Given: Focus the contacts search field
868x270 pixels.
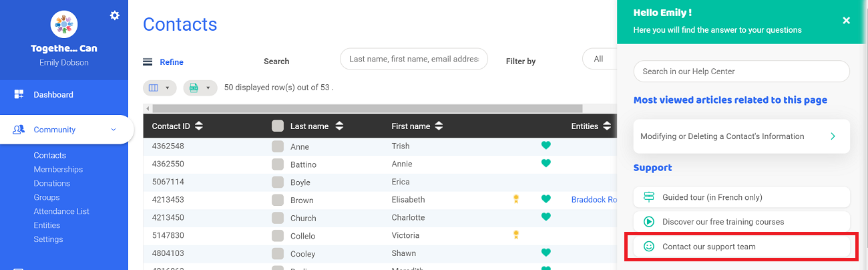Looking at the screenshot, I should [x=414, y=59].
